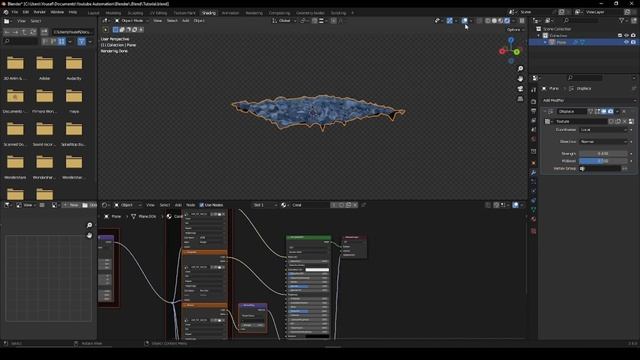The width and height of the screenshot is (640, 360).
Task: Click the Blender logo icon in the menu bar
Action: coord(6,12)
